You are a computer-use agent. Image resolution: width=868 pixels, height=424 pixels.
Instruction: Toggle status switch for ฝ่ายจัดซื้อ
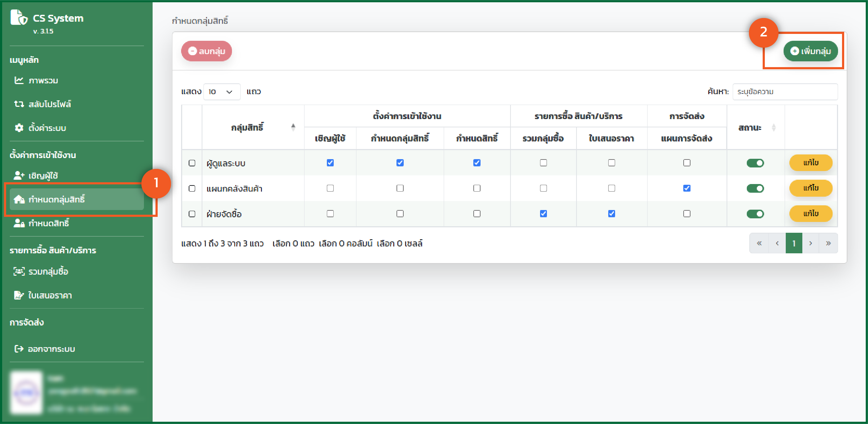[x=755, y=214]
